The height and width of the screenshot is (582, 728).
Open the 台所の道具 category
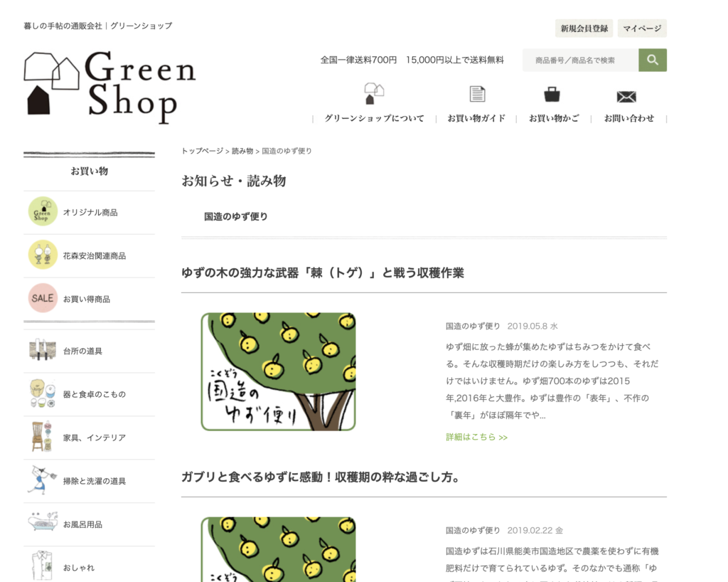pos(89,351)
